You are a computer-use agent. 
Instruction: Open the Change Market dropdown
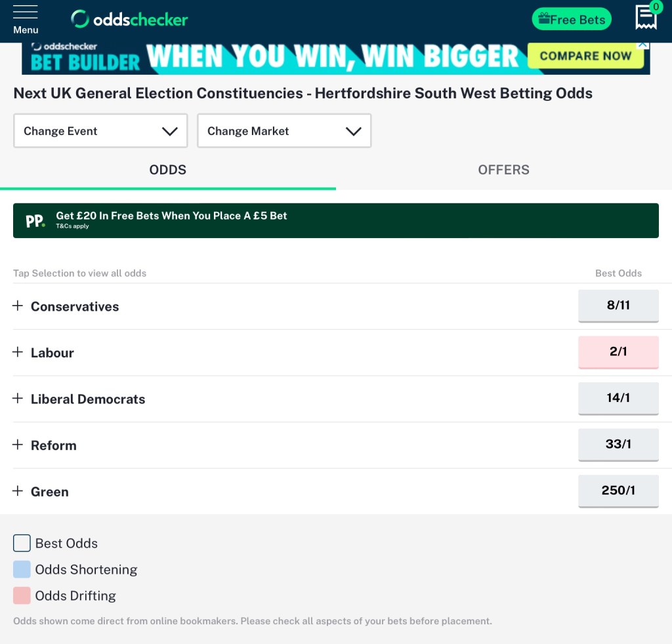[x=284, y=131]
